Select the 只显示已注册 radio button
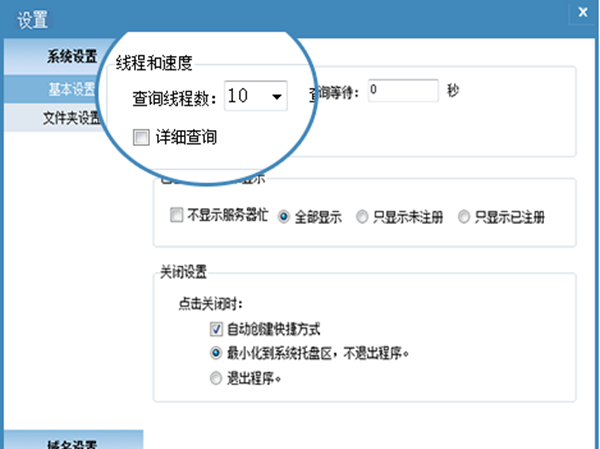The height and width of the screenshot is (449, 600). point(463,217)
